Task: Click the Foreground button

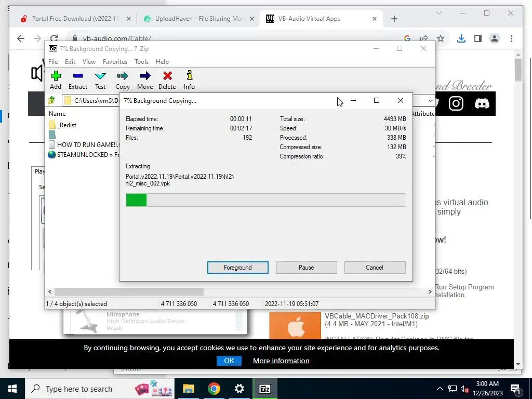Action: [238, 268]
